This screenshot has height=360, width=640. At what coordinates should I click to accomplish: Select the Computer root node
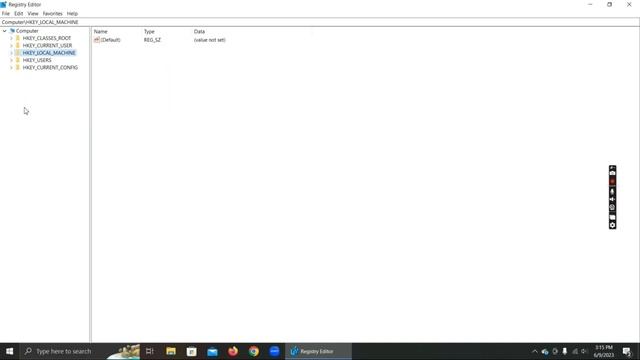(27, 31)
